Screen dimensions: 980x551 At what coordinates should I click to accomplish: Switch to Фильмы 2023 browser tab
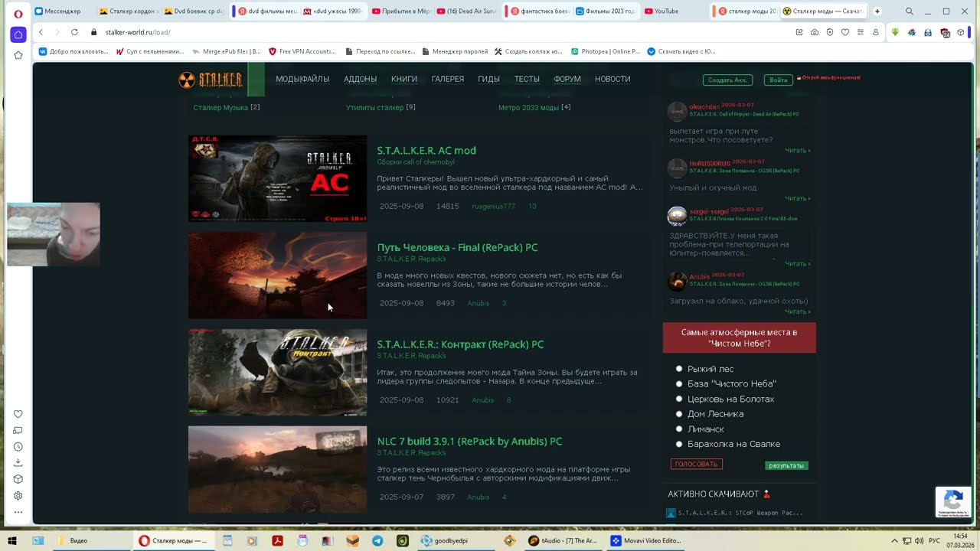tap(605, 11)
